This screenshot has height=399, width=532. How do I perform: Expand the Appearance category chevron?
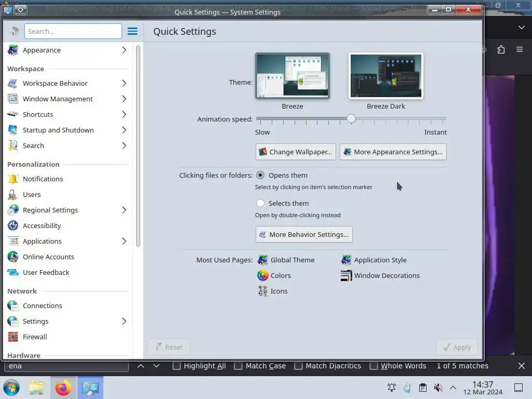124,50
